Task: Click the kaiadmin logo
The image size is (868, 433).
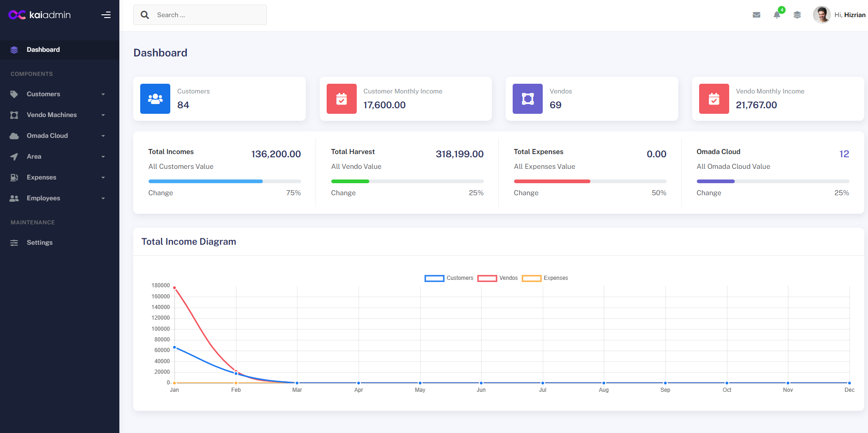Action: click(40, 15)
